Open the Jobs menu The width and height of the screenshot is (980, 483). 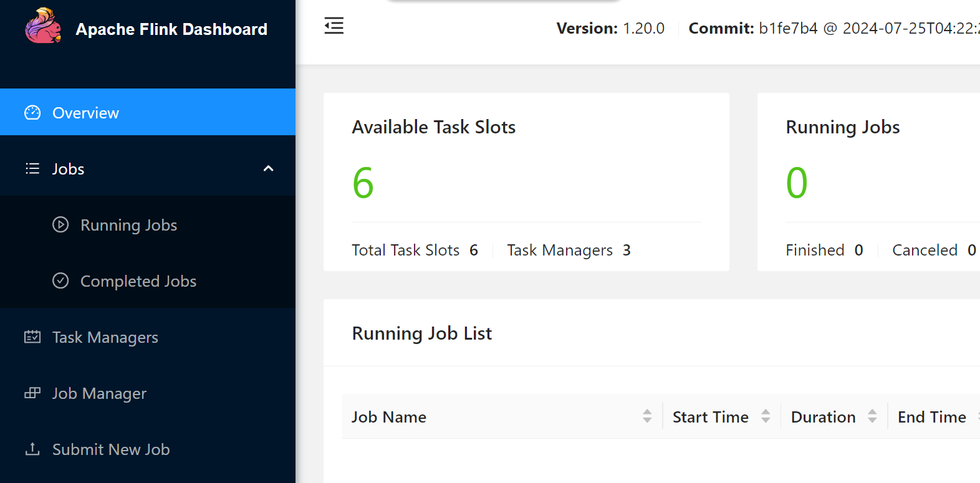pyautogui.click(x=148, y=168)
